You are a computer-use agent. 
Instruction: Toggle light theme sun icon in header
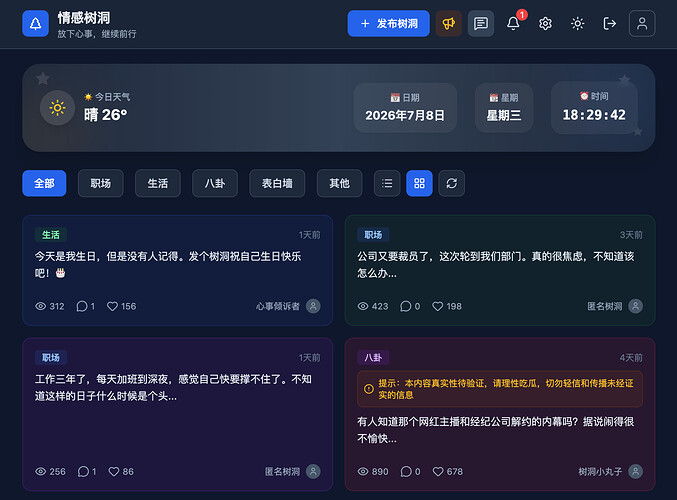(x=577, y=23)
